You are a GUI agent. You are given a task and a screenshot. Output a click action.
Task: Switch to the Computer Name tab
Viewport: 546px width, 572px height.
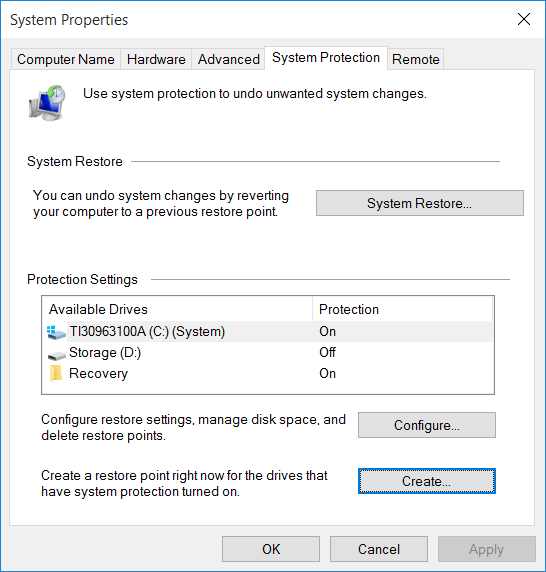(x=66, y=59)
